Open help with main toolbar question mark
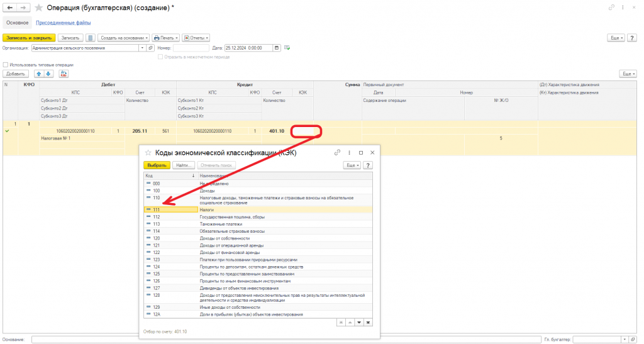Image resolution: width=644 pixels, height=344 pixels. pyautogui.click(x=632, y=38)
